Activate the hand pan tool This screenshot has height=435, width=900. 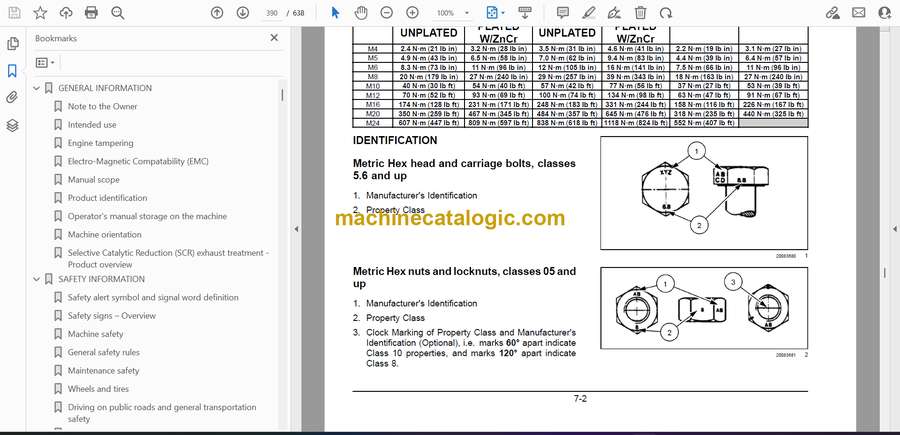[x=360, y=13]
